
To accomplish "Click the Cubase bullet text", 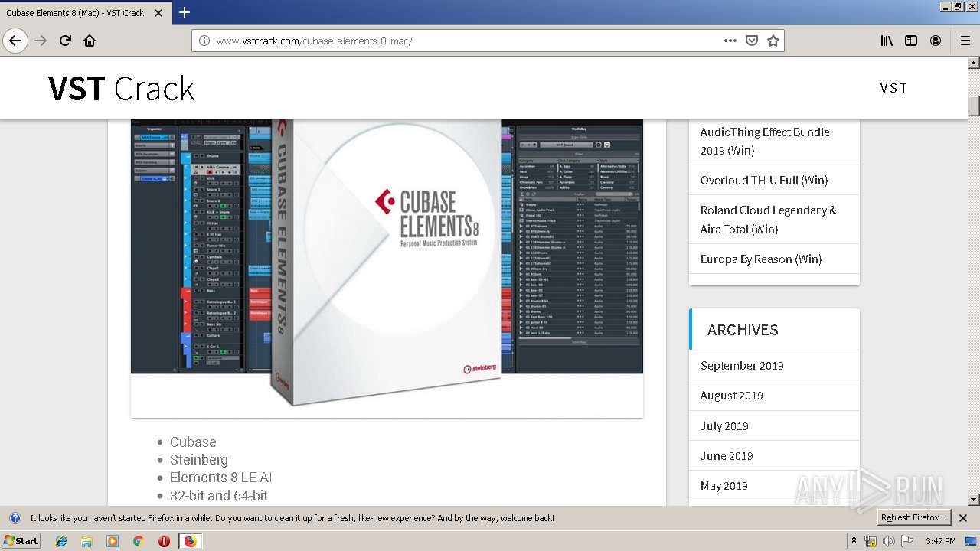I will coord(193,442).
